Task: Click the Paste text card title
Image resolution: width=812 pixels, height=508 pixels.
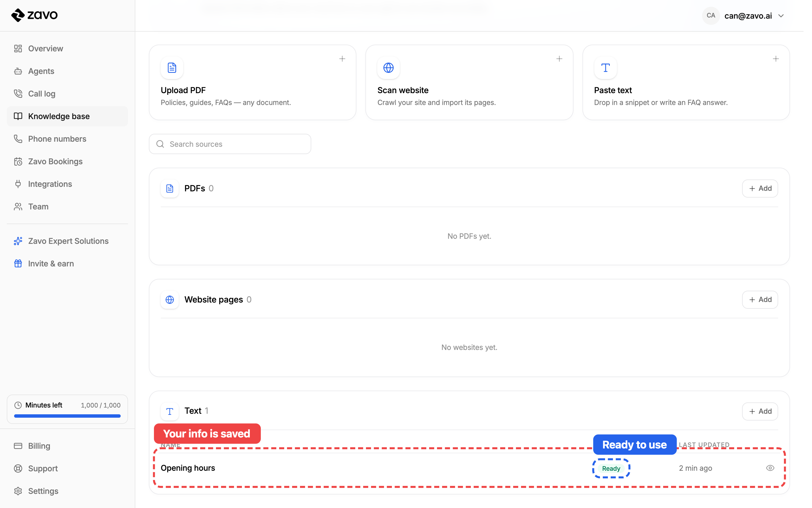Action: click(x=613, y=90)
